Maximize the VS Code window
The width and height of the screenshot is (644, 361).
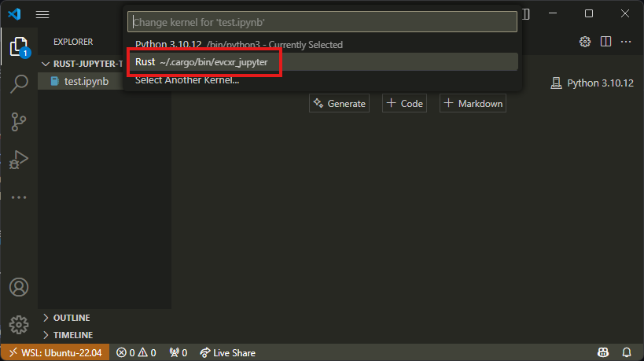coord(589,13)
